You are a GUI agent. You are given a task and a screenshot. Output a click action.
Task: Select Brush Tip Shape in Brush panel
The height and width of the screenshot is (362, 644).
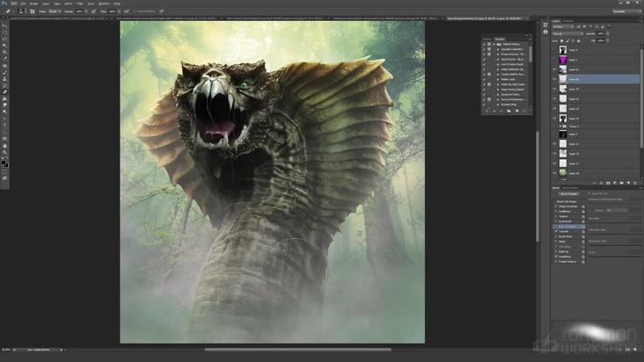pos(567,201)
